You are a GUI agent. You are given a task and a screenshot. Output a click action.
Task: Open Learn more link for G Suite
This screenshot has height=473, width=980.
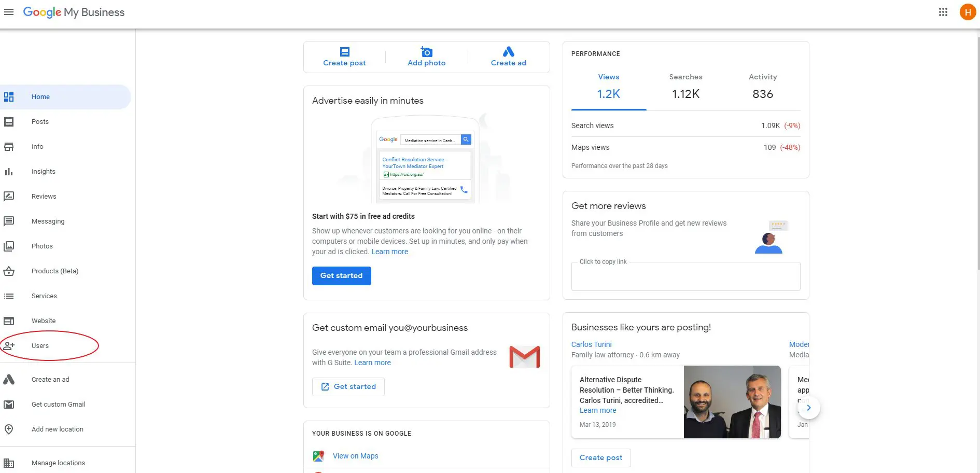372,363
